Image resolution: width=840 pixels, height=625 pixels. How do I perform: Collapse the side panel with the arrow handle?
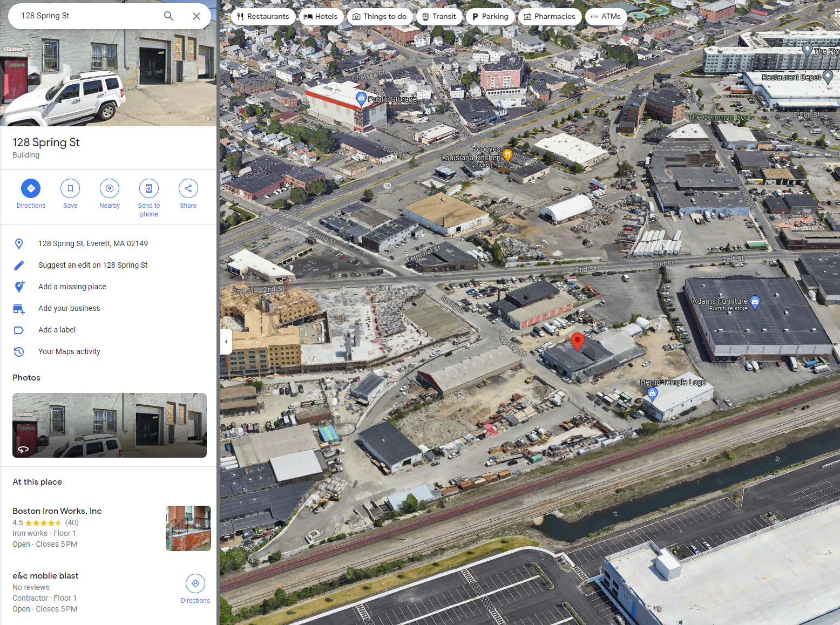point(226,342)
